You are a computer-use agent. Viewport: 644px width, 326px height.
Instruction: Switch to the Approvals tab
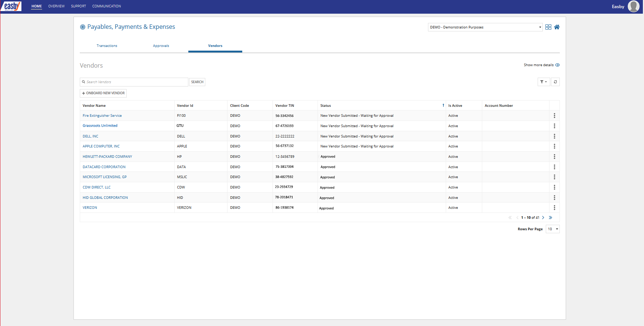pos(161,46)
